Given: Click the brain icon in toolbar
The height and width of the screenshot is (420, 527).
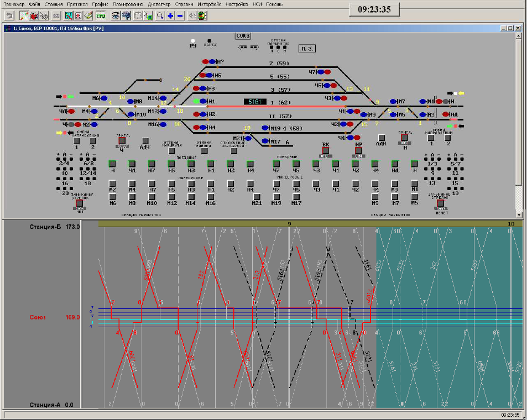Looking at the screenshot, I should 126,15.
